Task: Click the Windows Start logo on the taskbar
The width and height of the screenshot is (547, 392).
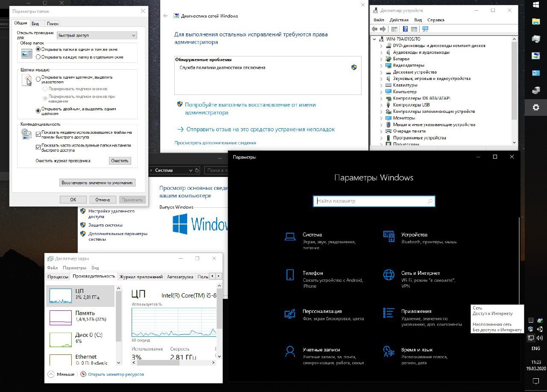Action: coord(536,5)
